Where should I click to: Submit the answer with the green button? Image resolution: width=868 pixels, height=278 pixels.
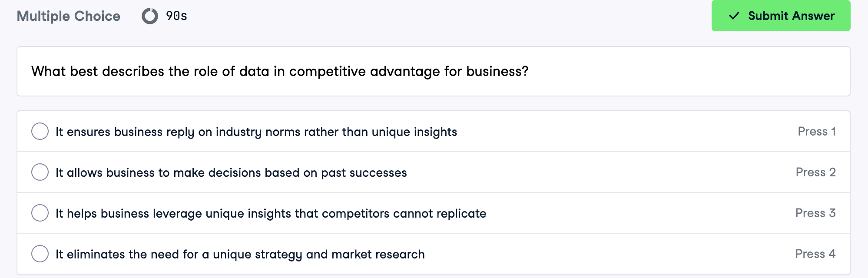point(781,16)
